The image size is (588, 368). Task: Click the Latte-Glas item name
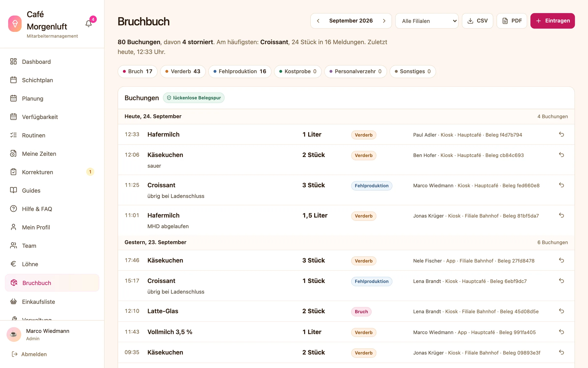163,311
